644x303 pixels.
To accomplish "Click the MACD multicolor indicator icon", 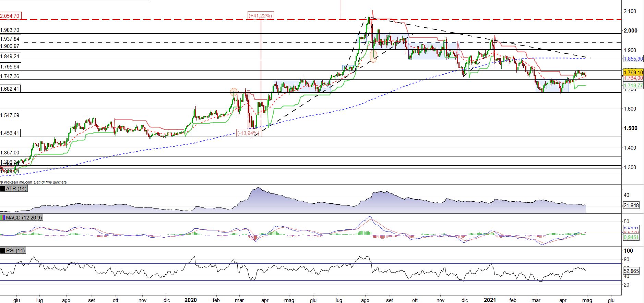I will (3, 218).
